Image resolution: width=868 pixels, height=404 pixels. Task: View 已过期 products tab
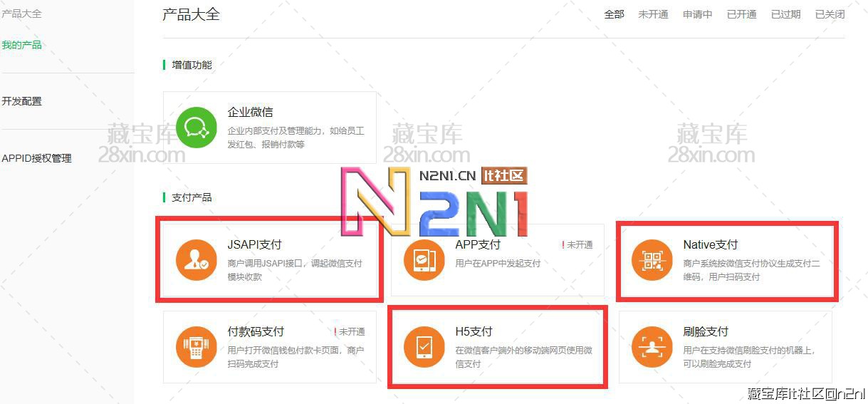pos(785,14)
